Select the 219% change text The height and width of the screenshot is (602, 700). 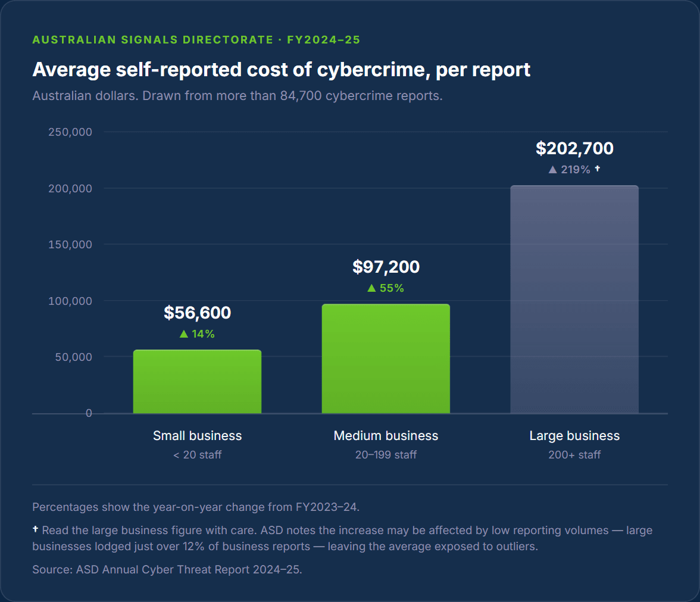click(576, 170)
